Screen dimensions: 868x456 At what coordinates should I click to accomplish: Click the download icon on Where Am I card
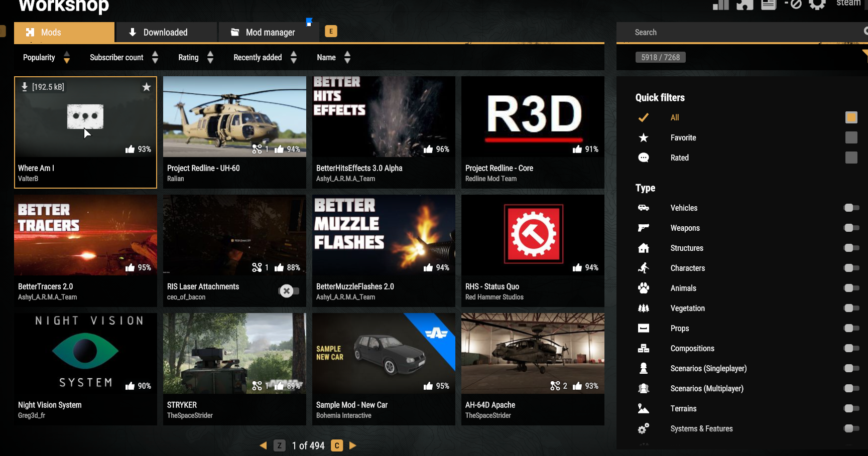pyautogui.click(x=24, y=86)
